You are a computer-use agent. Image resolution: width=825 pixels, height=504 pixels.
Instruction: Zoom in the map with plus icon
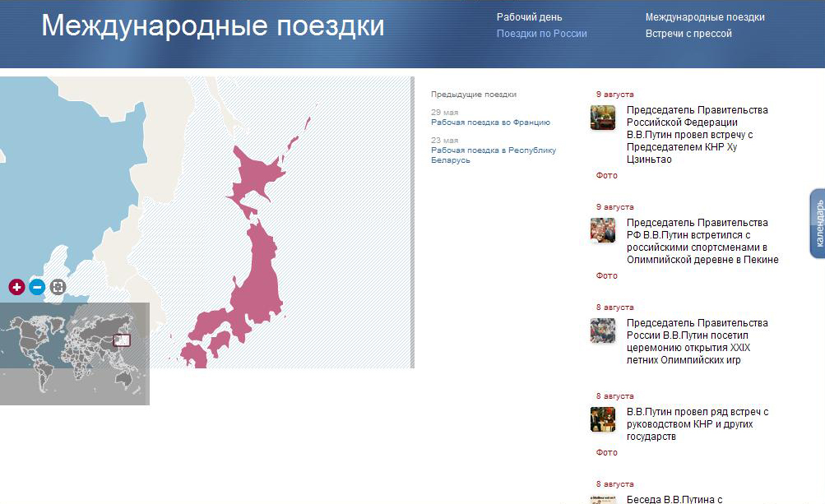tap(16, 287)
